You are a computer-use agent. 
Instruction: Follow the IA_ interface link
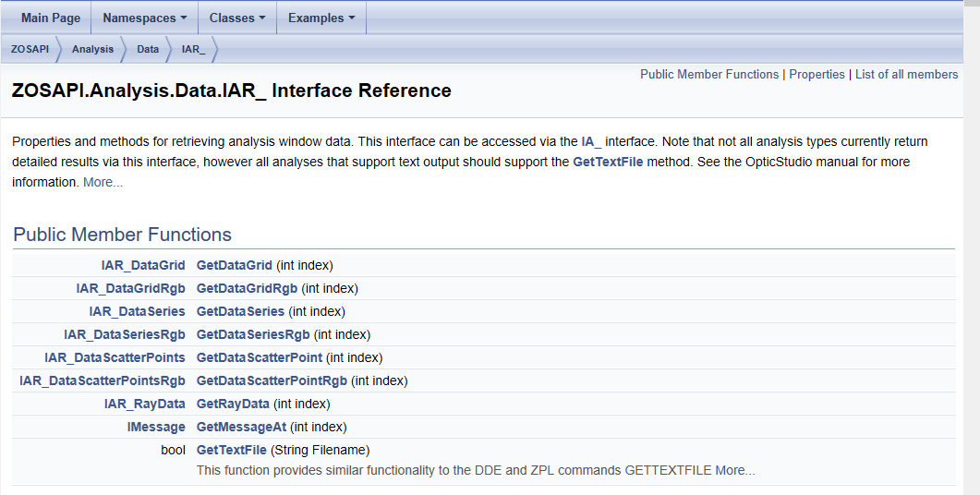(x=591, y=141)
